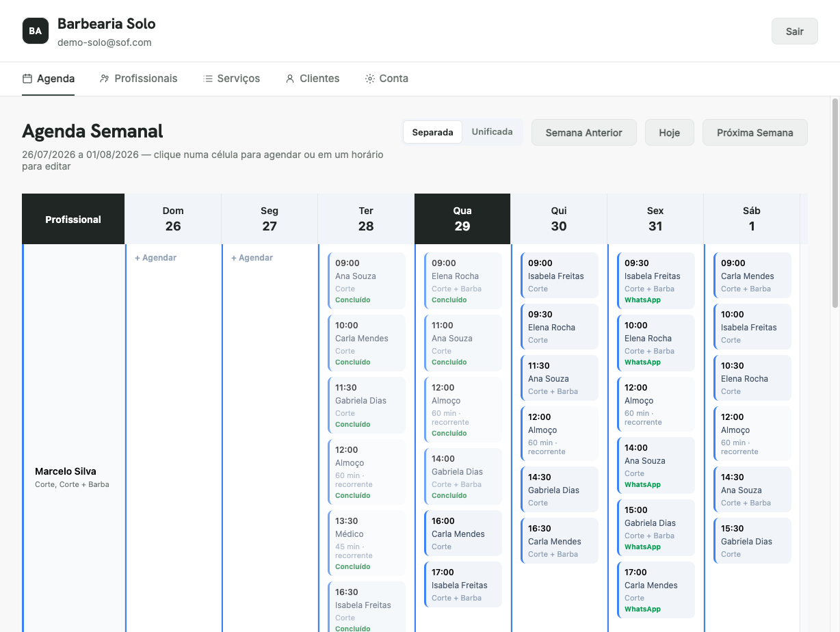Open the Clientes tab
The width and height of the screenshot is (840, 632).
point(313,79)
